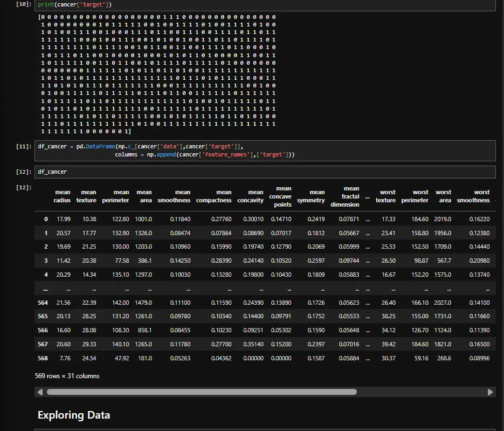Click into the cell containing only df_cancer
The width and height of the screenshot is (504, 431).
265,172
